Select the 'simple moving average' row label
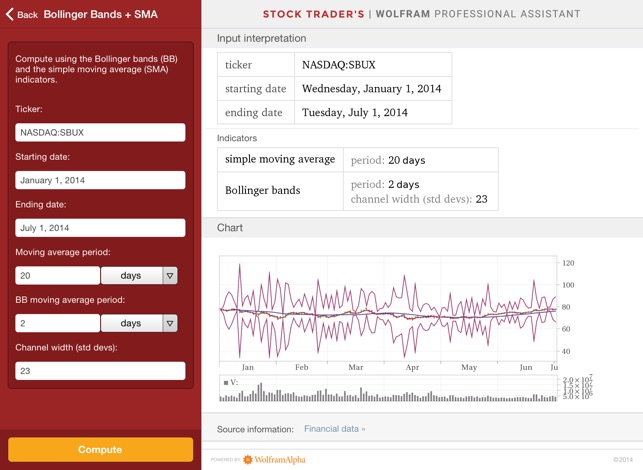The height and width of the screenshot is (470, 643). pos(280,160)
